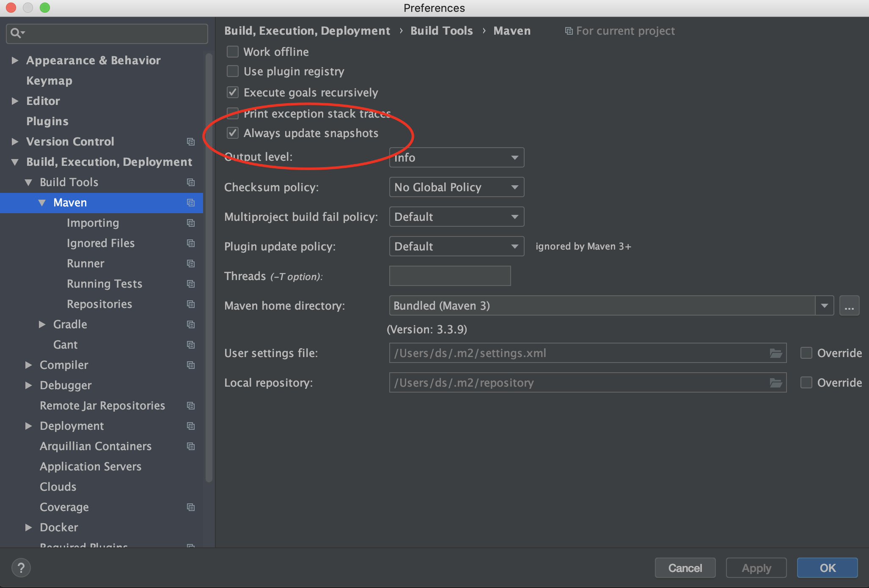The width and height of the screenshot is (869, 588).
Task: Click the 'For current project' icon in the header
Action: (x=569, y=30)
